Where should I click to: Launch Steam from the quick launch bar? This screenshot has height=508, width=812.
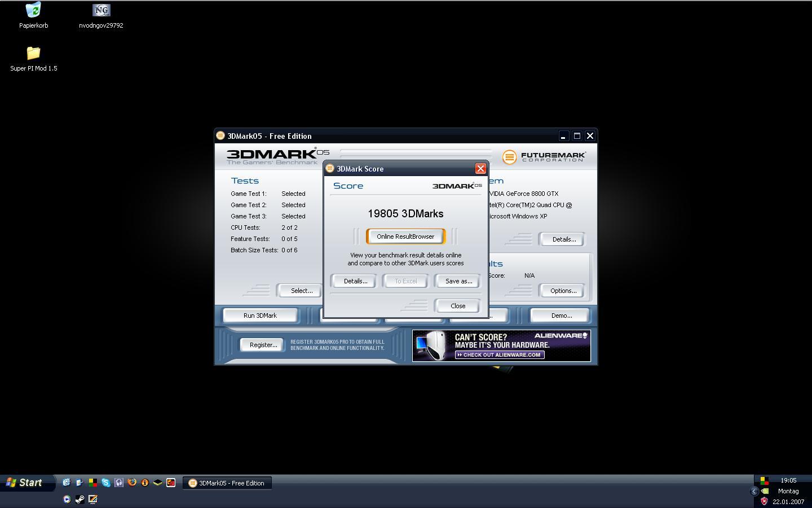tap(80, 499)
